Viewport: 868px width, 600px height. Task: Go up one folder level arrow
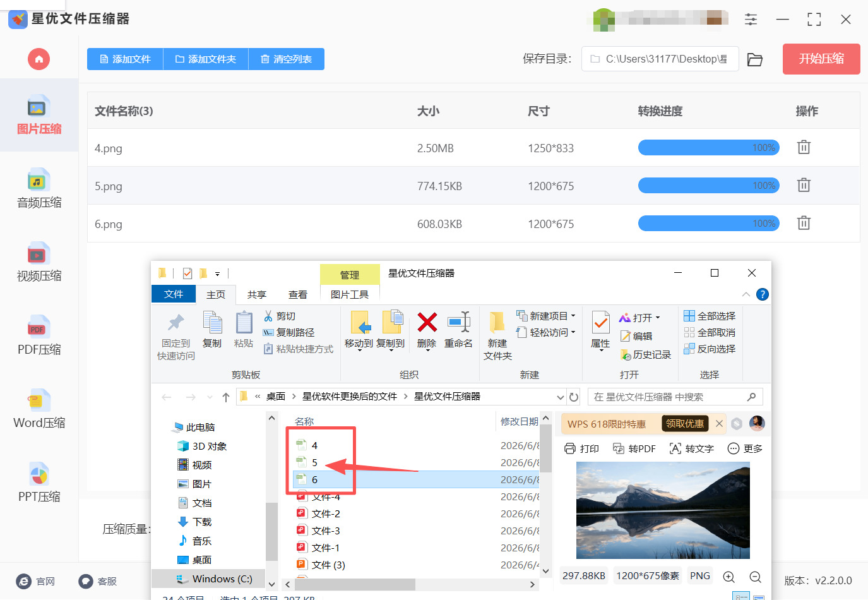[x=226, y=397]
